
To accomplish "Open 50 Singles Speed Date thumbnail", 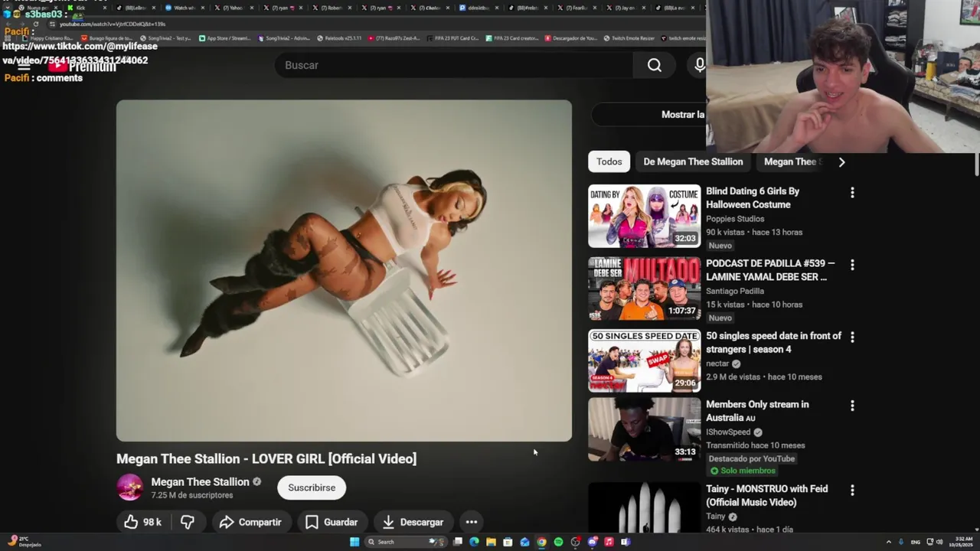I will 644,360.
